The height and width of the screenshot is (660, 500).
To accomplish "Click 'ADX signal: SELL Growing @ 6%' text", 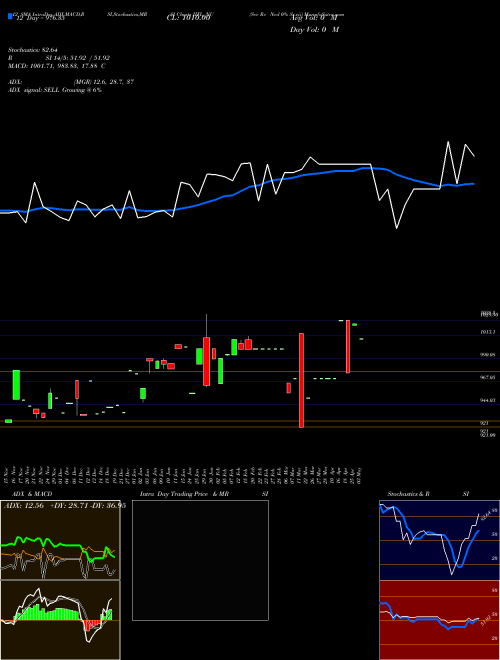I will (55, 90).
